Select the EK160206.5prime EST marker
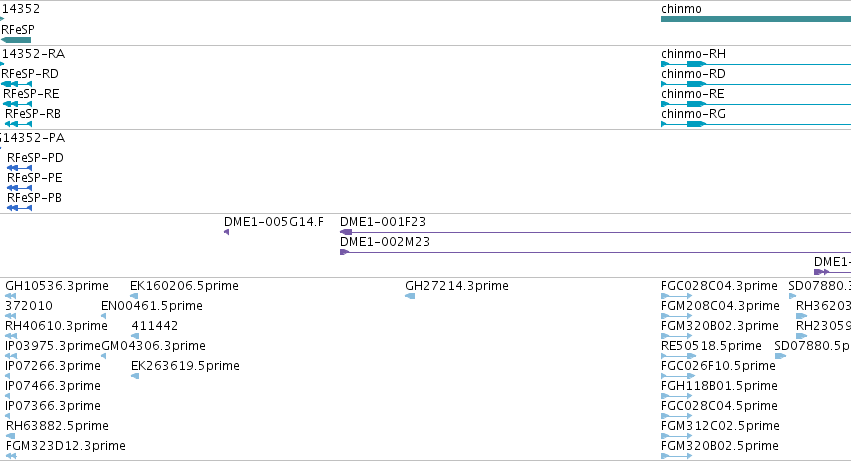Image resolution: width=851 pixels, height=461 pixels. click(134, 296)
